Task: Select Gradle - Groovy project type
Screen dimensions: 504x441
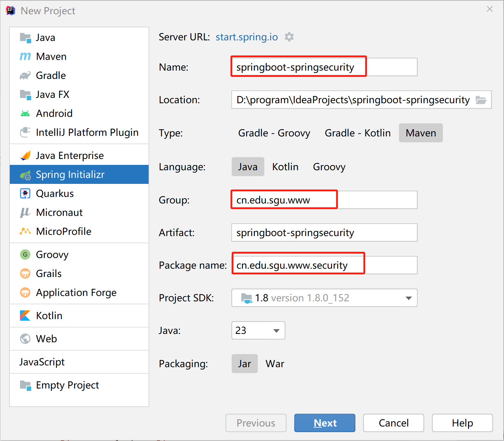Action: click(274, 133)
